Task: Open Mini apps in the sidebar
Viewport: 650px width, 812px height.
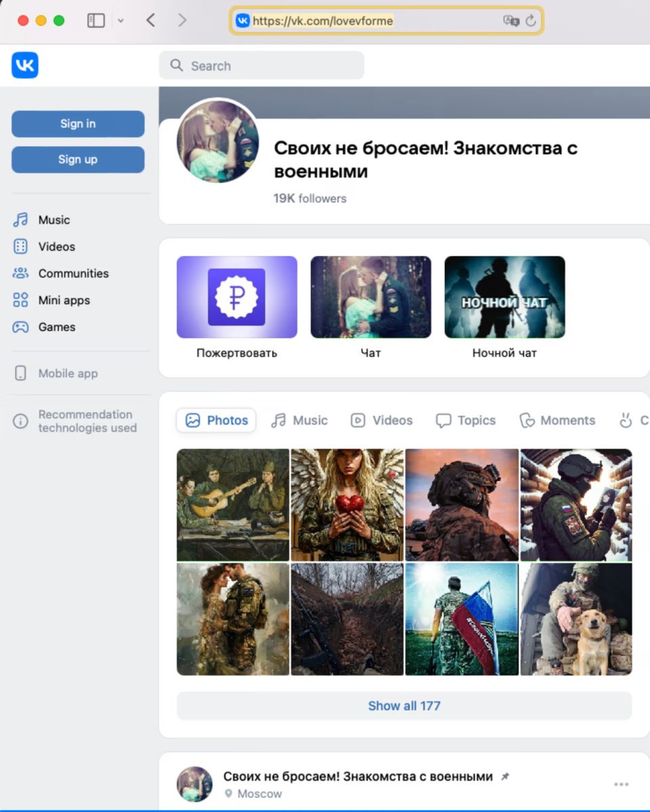Action: [64, 300]
